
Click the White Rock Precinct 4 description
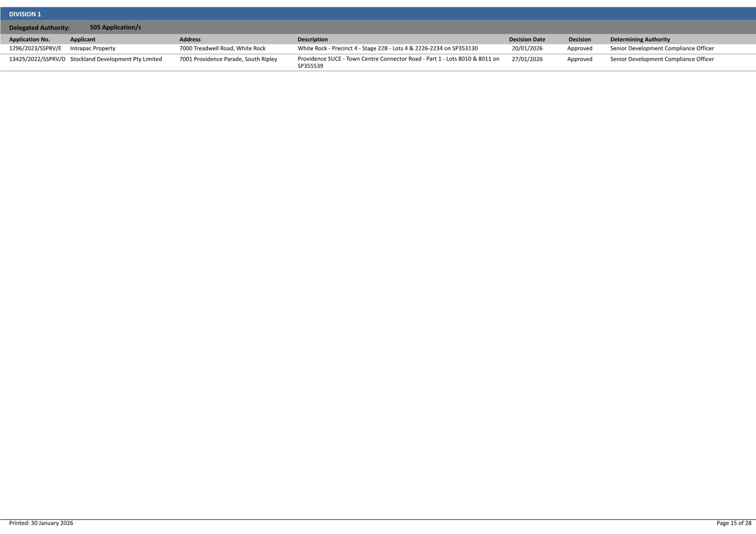click(x=387, y=48)
